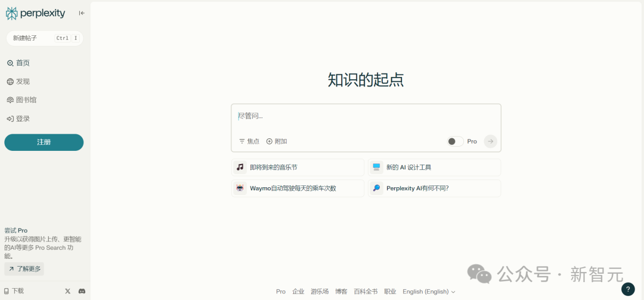The height and width of the screenshot is (300, 644).
Task: Open 图书馆 library page
Action: coord(22,100)
